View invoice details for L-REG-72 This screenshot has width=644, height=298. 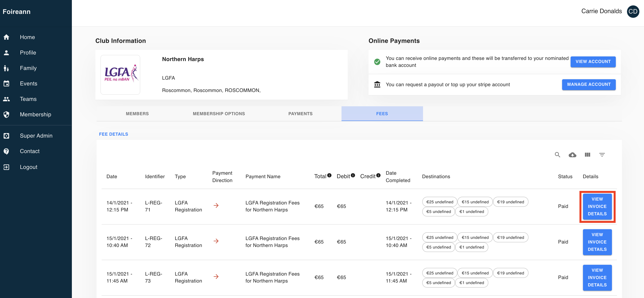pyautogui.click(x=597, y=242)
